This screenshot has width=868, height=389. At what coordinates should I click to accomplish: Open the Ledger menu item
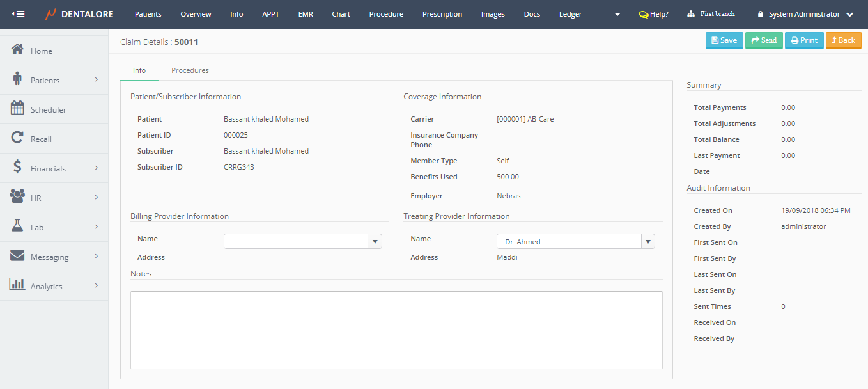tap(570, 14)
